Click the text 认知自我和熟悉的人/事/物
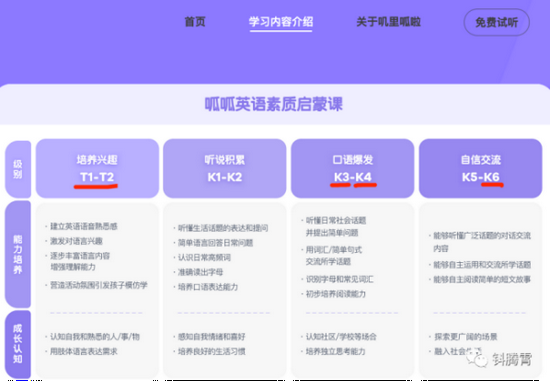Image resolution: width=550 pixels, height=384 pixels. tap(95, 337)
